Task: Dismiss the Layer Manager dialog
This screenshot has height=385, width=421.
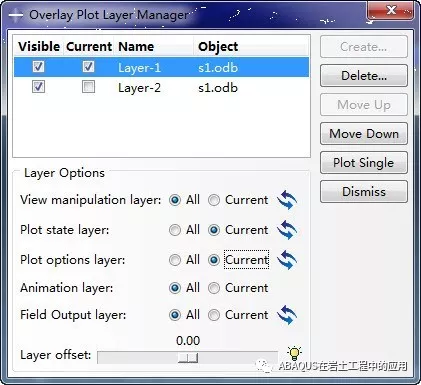Action: [x=364, y=192]
